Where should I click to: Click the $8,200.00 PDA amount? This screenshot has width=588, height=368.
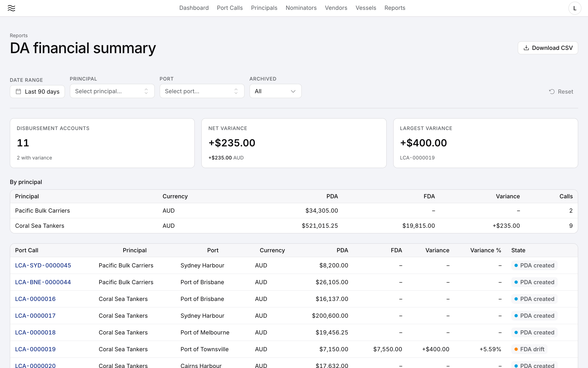pos(334,265)
